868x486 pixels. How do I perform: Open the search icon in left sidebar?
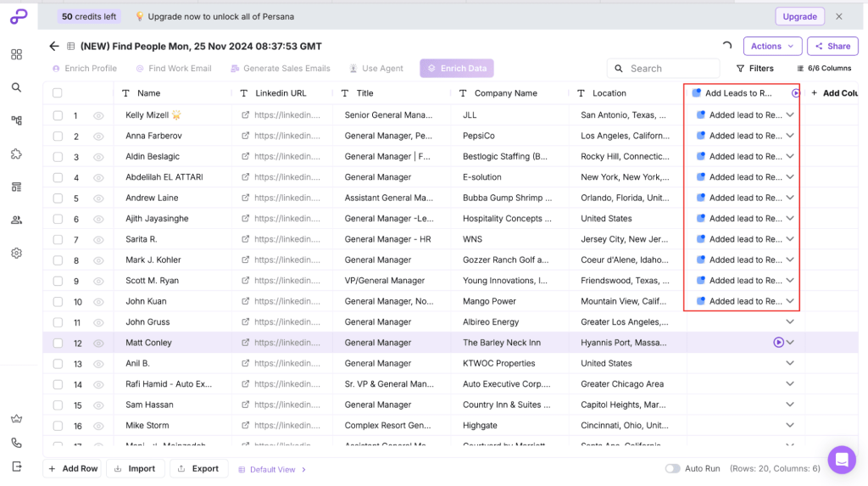coord(17,87)
